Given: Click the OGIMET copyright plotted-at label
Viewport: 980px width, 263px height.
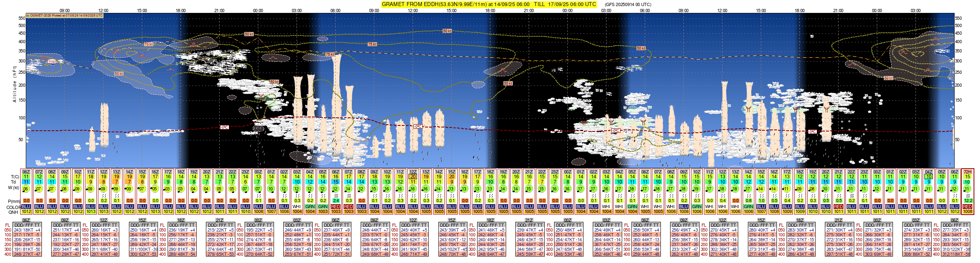Looking at the screenshot, I should click(64, 15).
